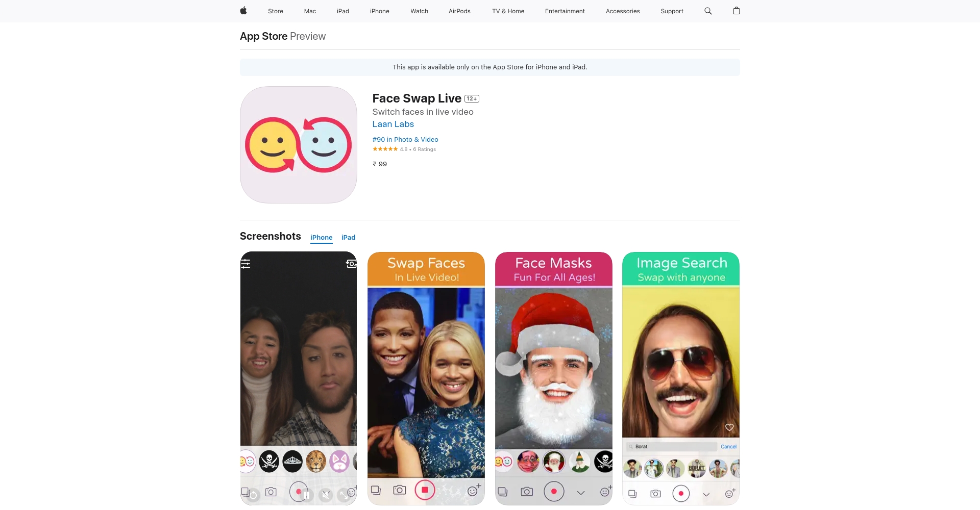Open the Support menu
Image resolution: width=980 pixels, height=510 pixels.
pos(672,11)
